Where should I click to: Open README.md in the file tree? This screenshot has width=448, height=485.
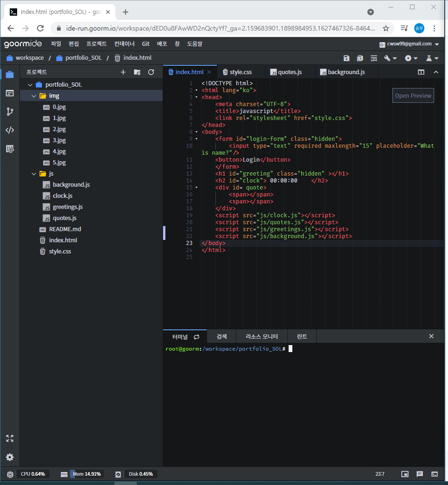(65, 229)
